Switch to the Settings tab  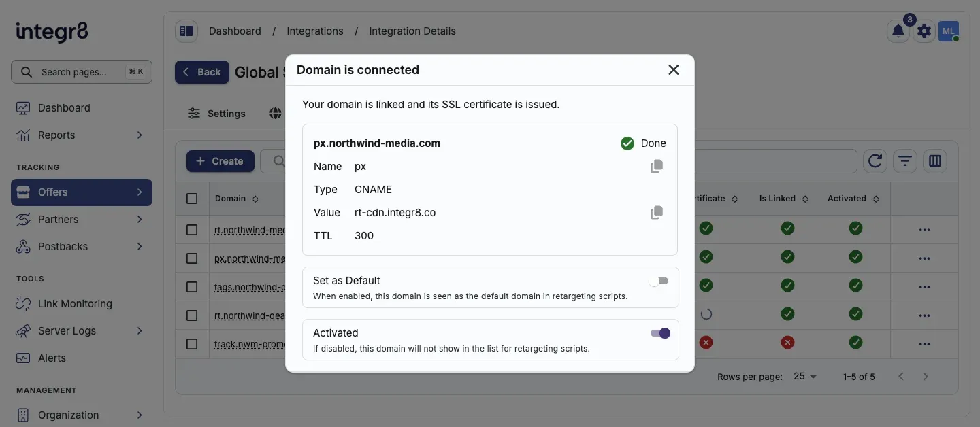217,114
